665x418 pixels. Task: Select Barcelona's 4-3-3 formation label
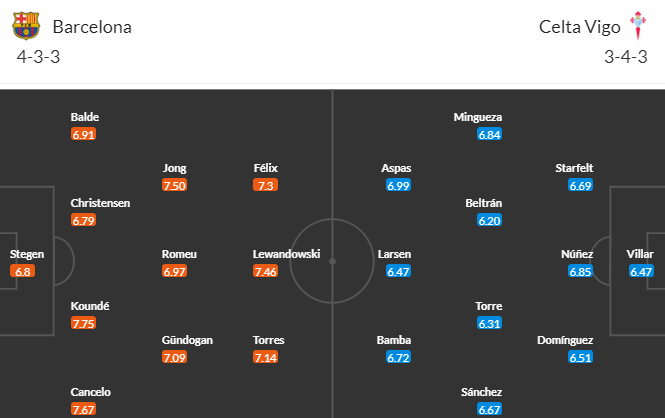[38, 57]
